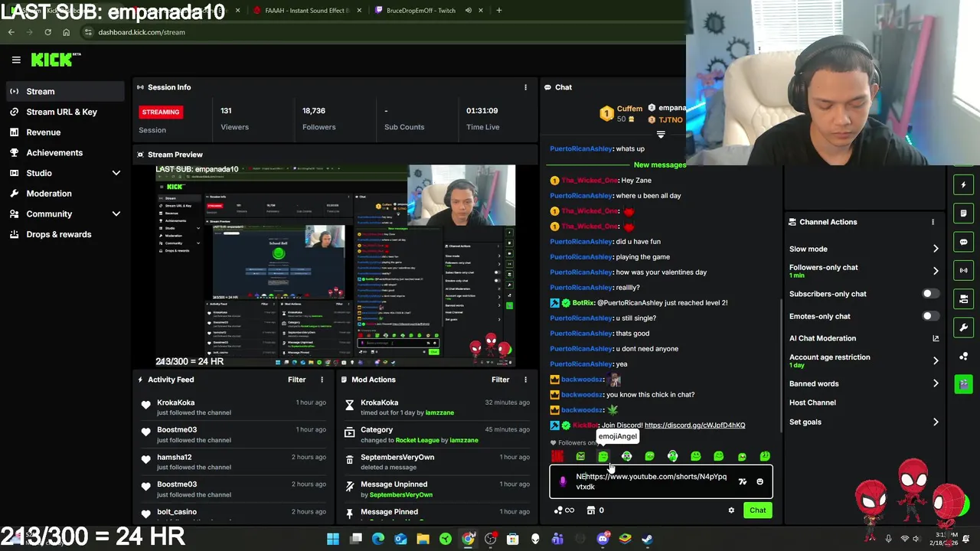
Task: Expand the Slow mode settings
Action: pyautogui.click(x=936, y=249)
